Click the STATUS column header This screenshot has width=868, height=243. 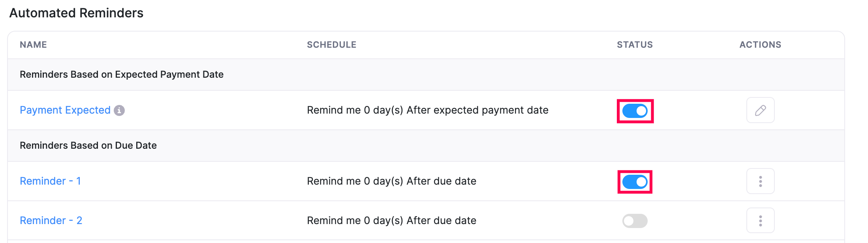pos(635,45)
